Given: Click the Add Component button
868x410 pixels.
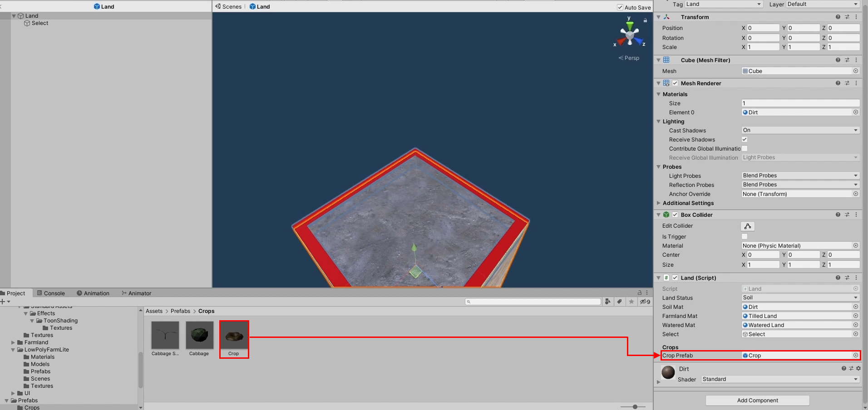Looking at the screenshot, I should [757, 400].
